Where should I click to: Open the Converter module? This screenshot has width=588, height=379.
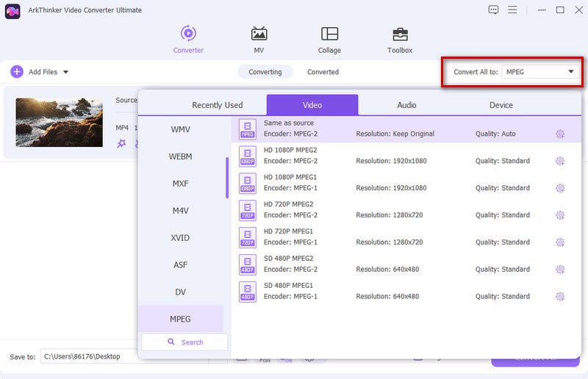188,40
